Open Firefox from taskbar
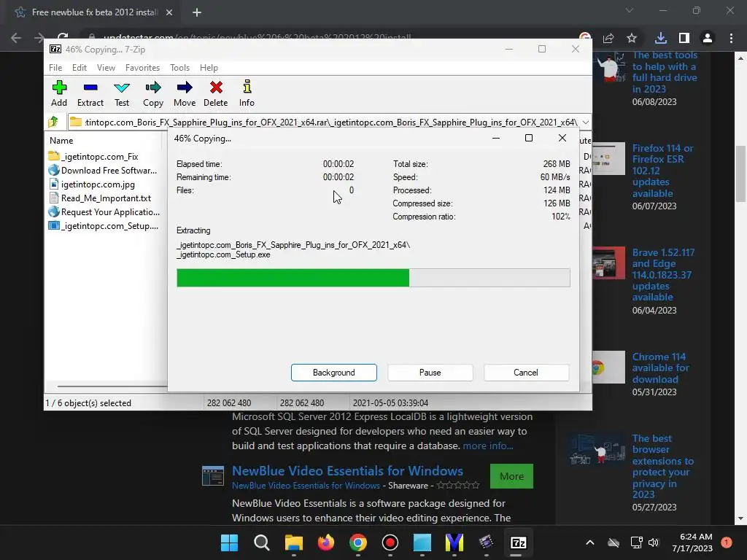 (326, 542)
